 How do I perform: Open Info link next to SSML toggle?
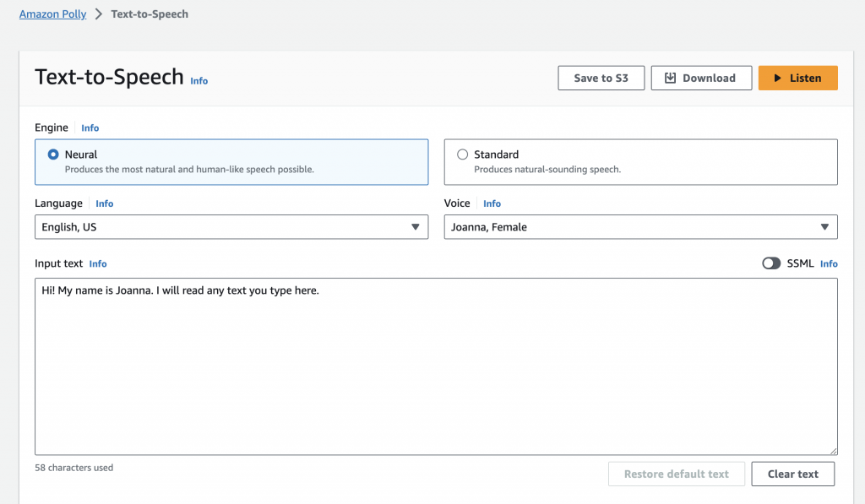point(829,264)
